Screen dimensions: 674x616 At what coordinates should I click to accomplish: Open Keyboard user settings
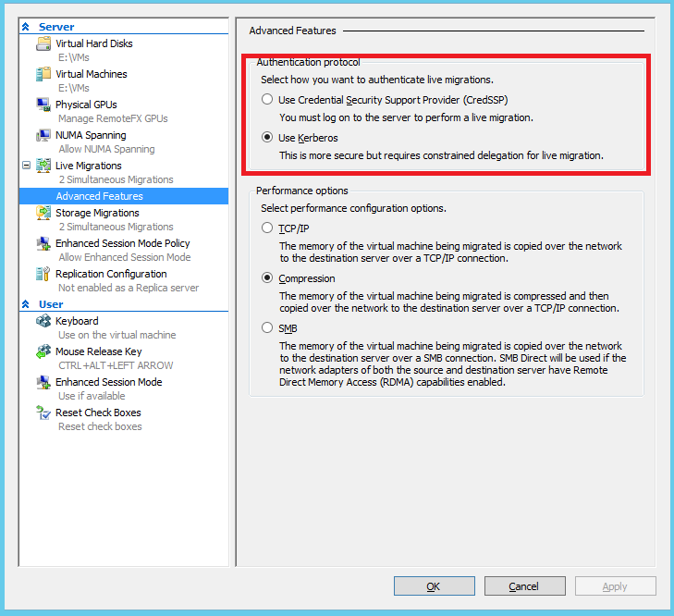(x=77, y=321)
